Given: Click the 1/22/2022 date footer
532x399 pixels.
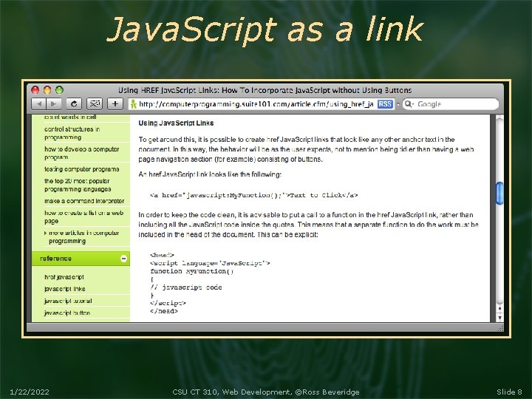Looking at the screenshot, I should (30, 392).
